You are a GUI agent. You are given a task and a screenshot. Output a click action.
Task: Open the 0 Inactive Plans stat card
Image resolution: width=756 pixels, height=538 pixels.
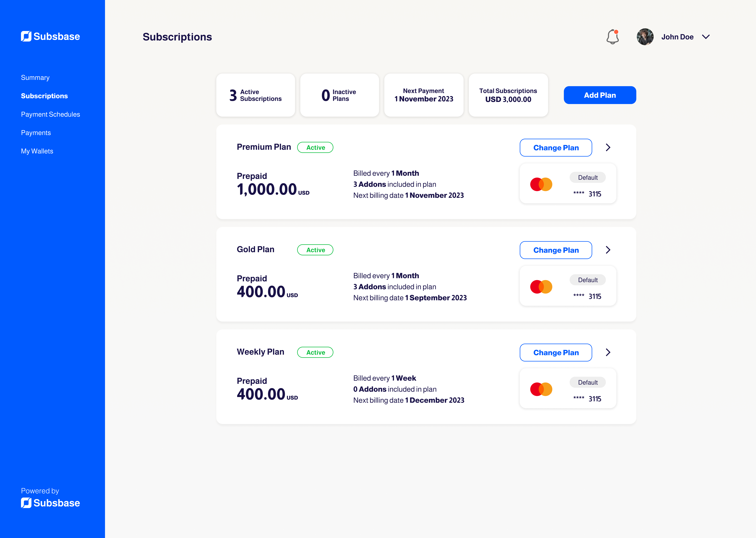tap(339, 95)
